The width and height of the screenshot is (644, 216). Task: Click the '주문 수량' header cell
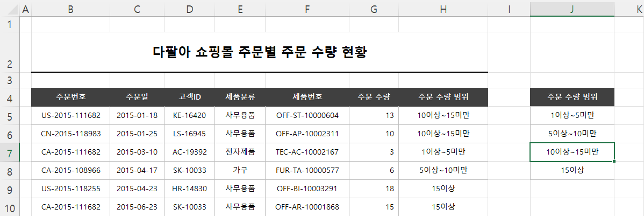[x=374, y=97]
